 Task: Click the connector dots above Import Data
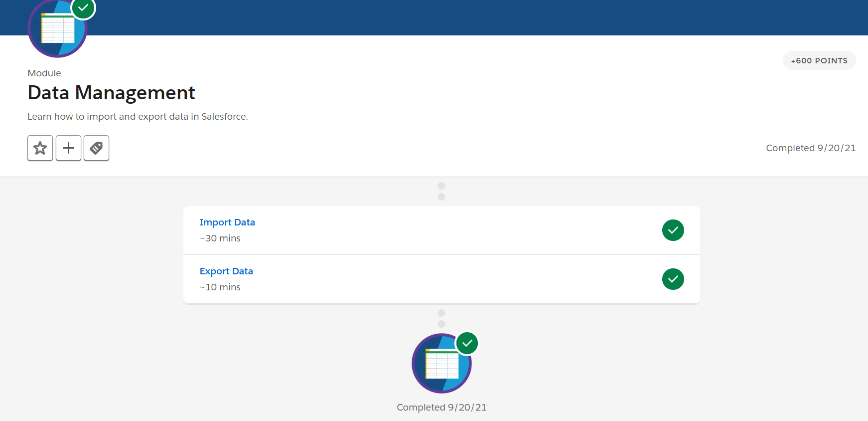coord(441,191)
